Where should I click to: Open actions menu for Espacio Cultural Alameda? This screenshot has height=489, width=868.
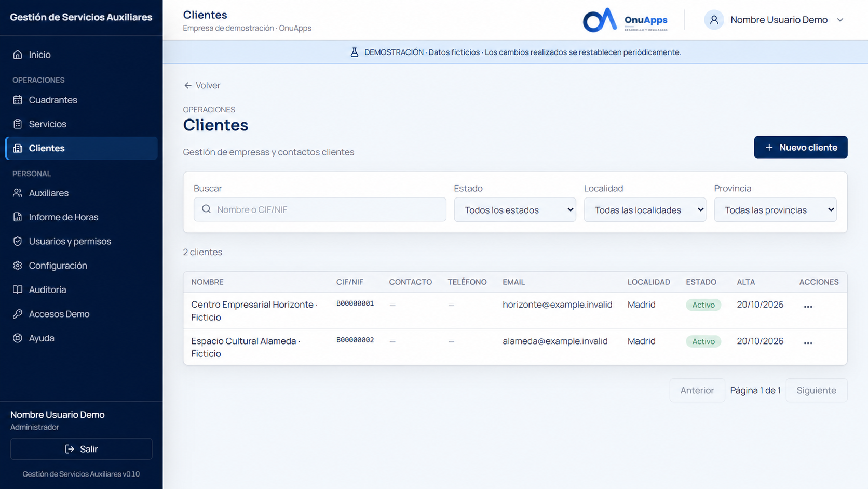pyautogui.click(x=808, y=343)
